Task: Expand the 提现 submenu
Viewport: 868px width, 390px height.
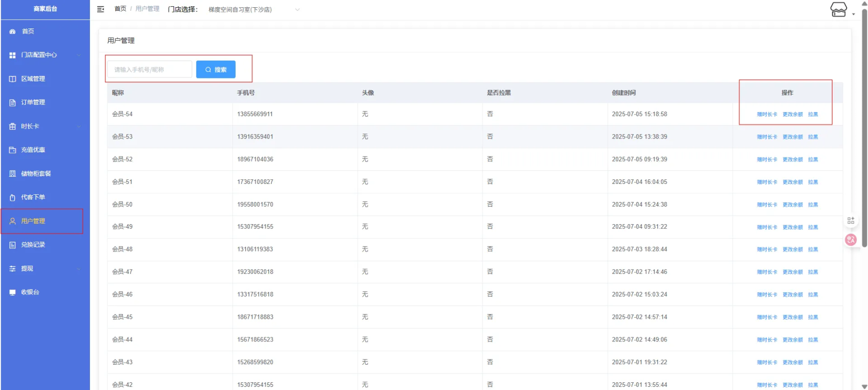Action: tap(79, 269)
